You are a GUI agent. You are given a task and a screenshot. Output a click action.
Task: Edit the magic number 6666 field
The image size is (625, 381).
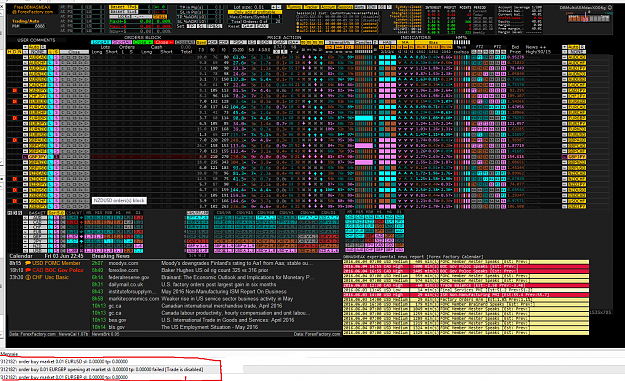(33, 26)
